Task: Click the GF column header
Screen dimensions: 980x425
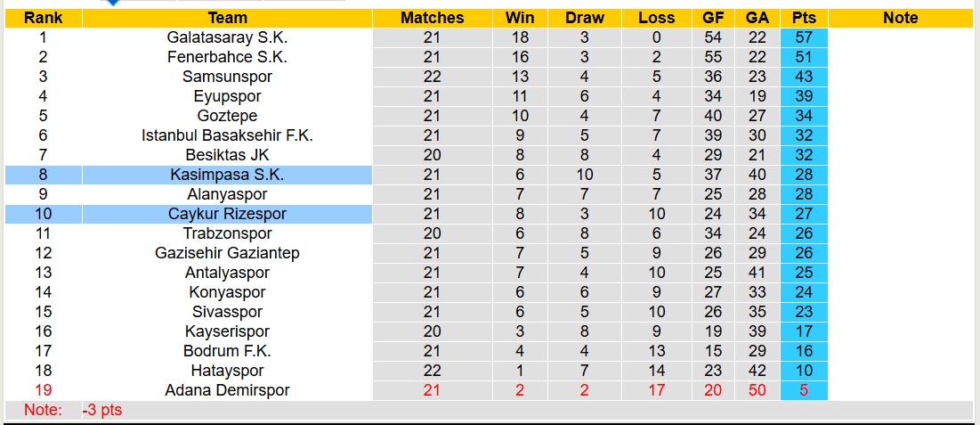Action: (713, 18)
